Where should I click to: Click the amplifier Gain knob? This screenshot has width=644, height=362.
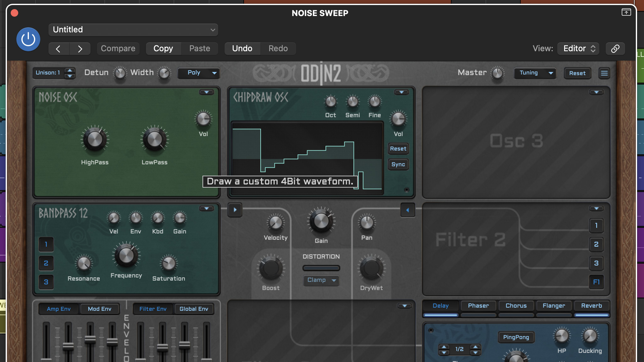click(x=321, y=221)
